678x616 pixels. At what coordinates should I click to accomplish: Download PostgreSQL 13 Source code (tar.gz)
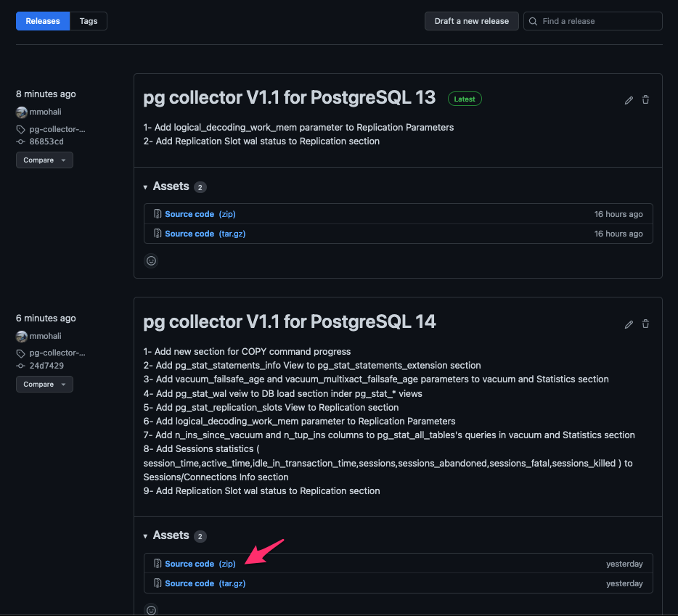(205, 234)
